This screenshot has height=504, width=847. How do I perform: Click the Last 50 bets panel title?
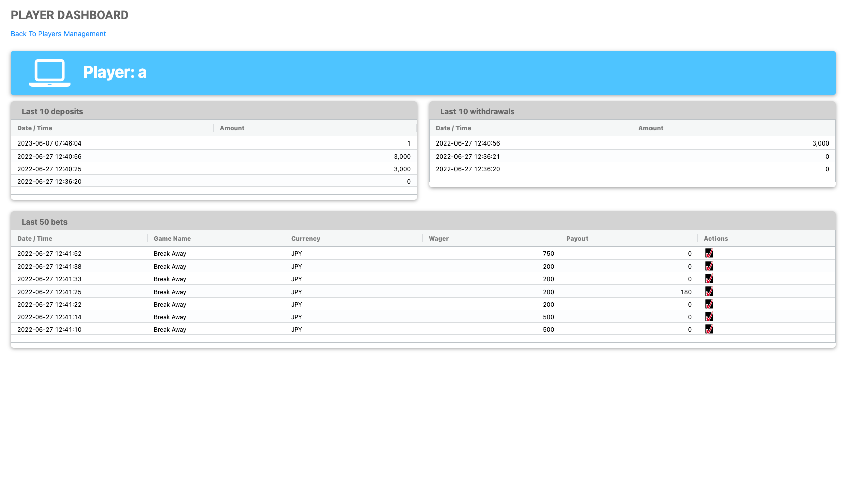(44, 222)
